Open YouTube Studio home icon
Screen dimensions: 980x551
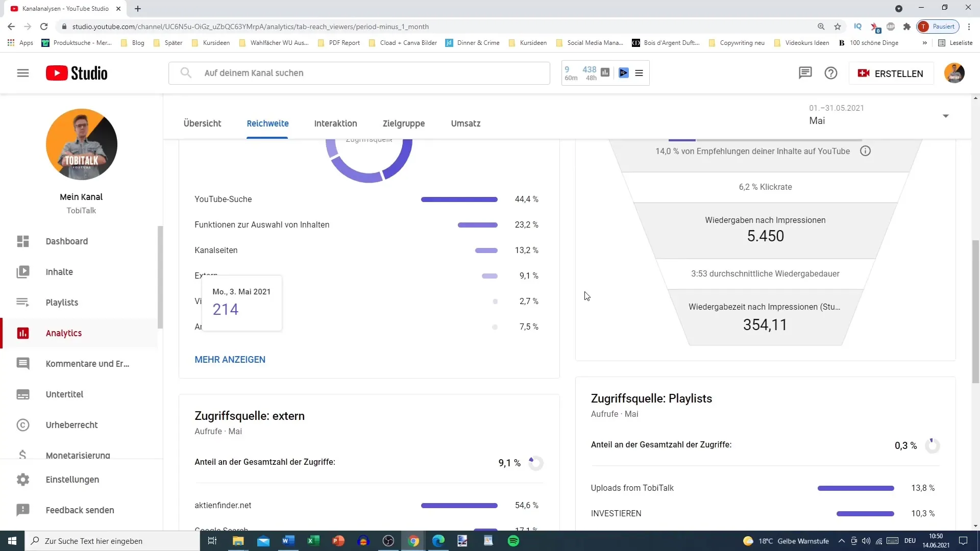click(x=77, y=72)
